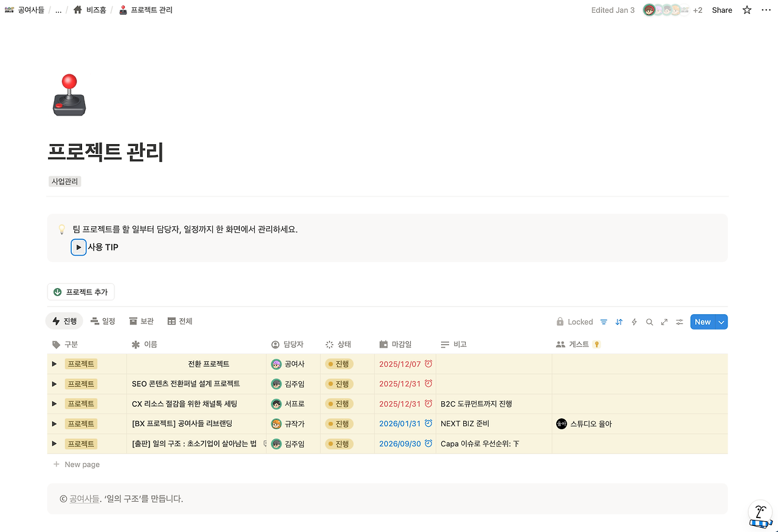Open the 이름 column header
The height and width of the screenshot is (532, 778).
(x=144, y=345)
